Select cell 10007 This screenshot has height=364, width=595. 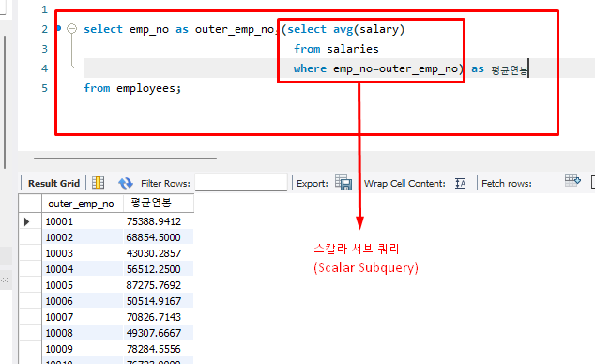click(x=83, y=317)
